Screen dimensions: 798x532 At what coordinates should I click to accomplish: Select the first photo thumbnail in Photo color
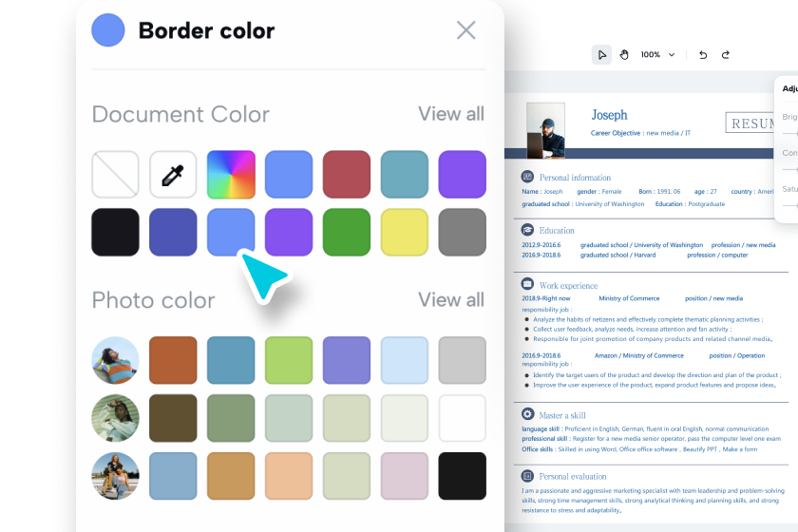coord(115,360)
